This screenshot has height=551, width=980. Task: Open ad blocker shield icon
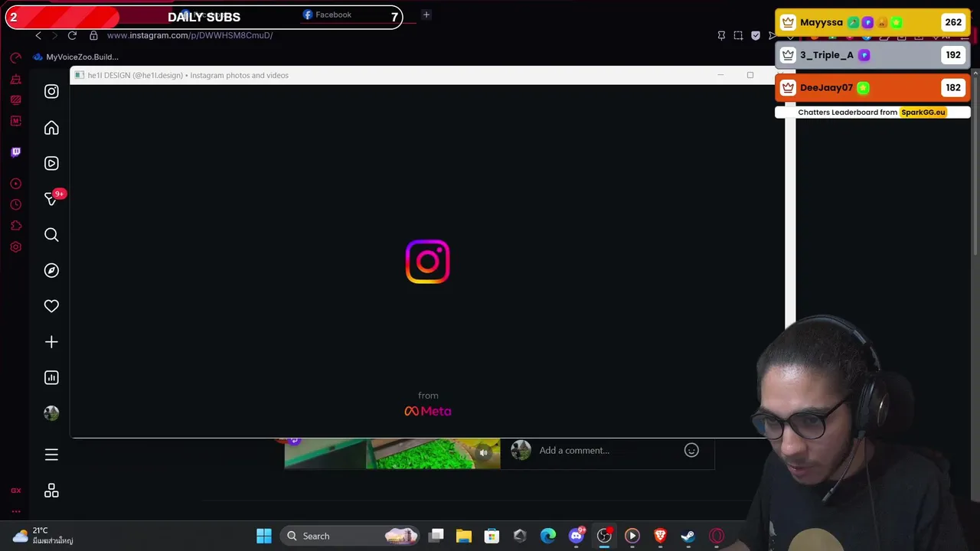point(756,35)
